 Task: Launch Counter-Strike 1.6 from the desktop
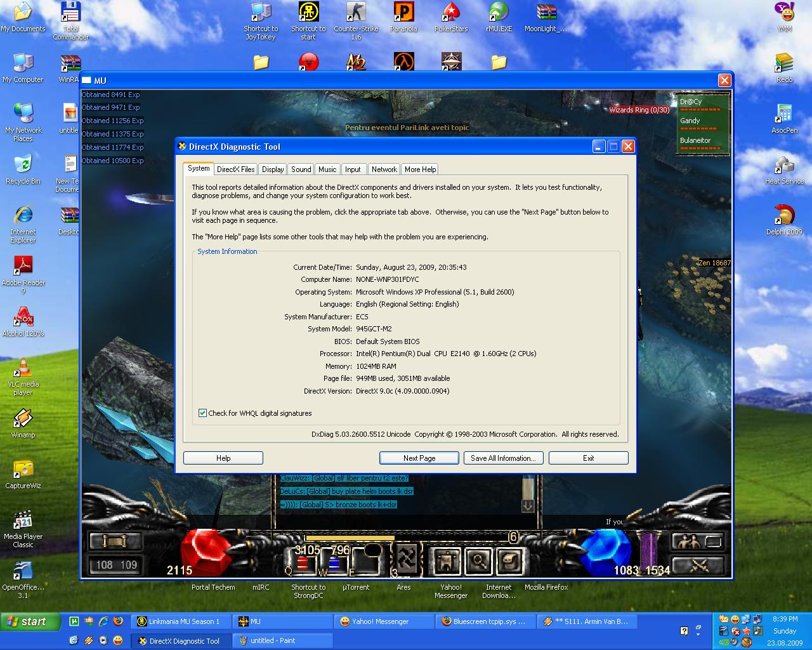coord(356,21)
